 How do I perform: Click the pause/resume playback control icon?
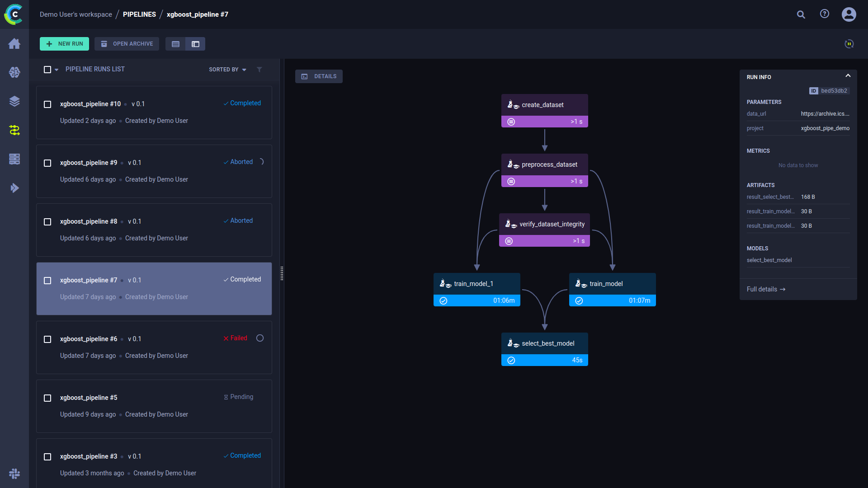coord(849,43)
